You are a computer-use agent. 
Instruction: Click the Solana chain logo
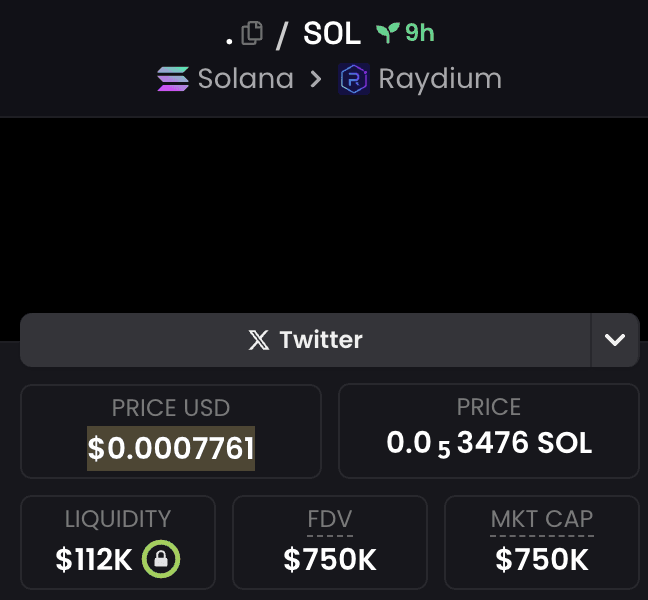tap(173, 79)
